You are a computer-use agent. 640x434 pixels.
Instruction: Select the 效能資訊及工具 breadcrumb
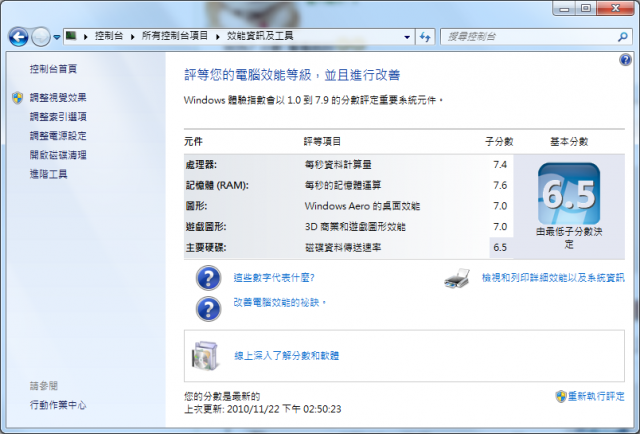pos(260,36)
